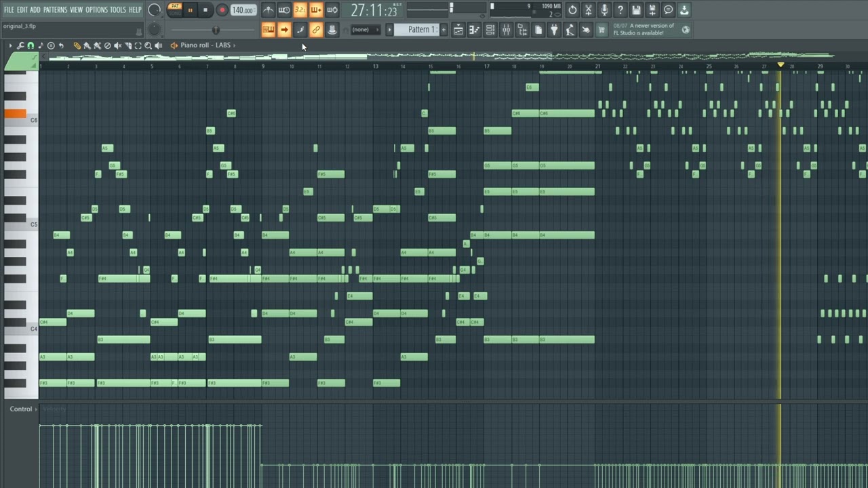Open pattern list arrow beside Pattern 1
The height and width of the screenshot is (488, 868).
pyautogui.click(x=389, y=30)
